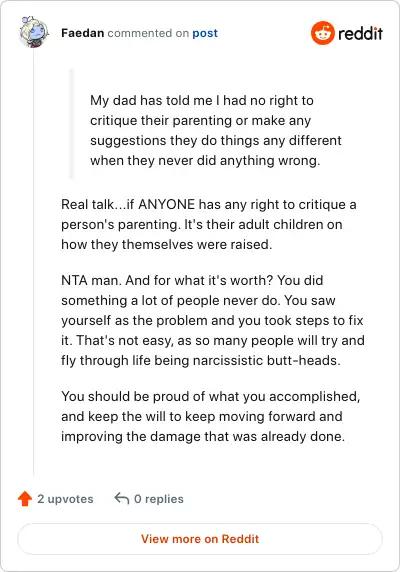400x572 pixels.
Task: Click the capitalized word "ANYONE"
Action: (166, 204)
